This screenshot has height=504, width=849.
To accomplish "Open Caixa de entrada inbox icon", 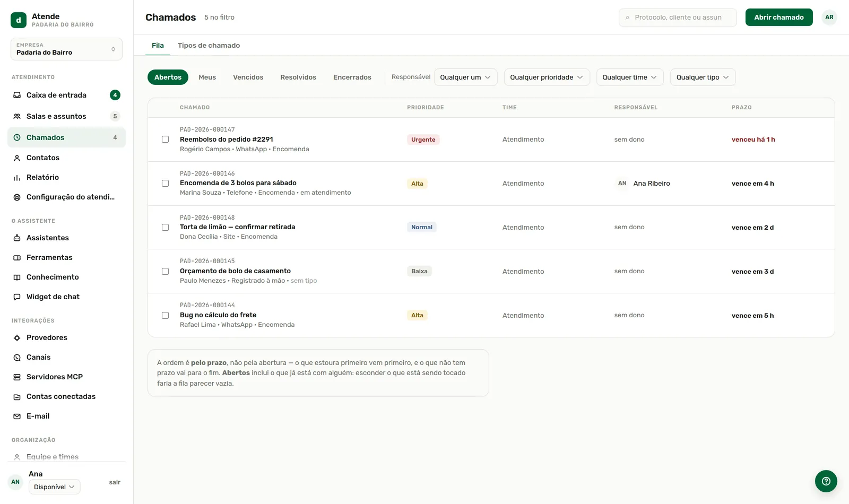I will pyautogui.click(x=17, y=95).
